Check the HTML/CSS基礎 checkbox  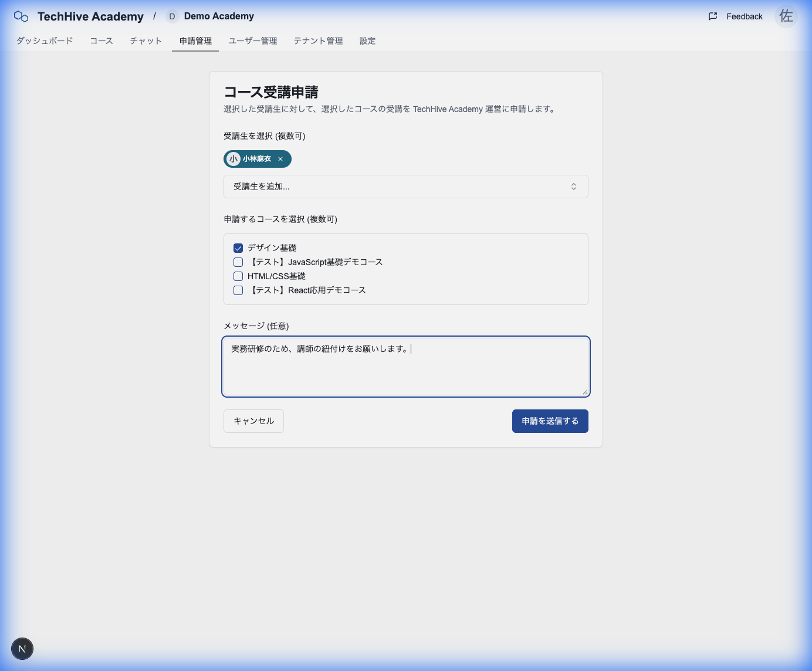click(x=238, y=276)
